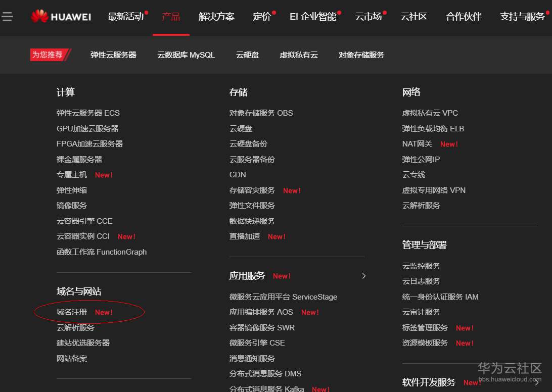Image resolution: width=552 pixels, height=392 pixels.
Task: Open 云容器实例 CCI
Action: (83, 236)
